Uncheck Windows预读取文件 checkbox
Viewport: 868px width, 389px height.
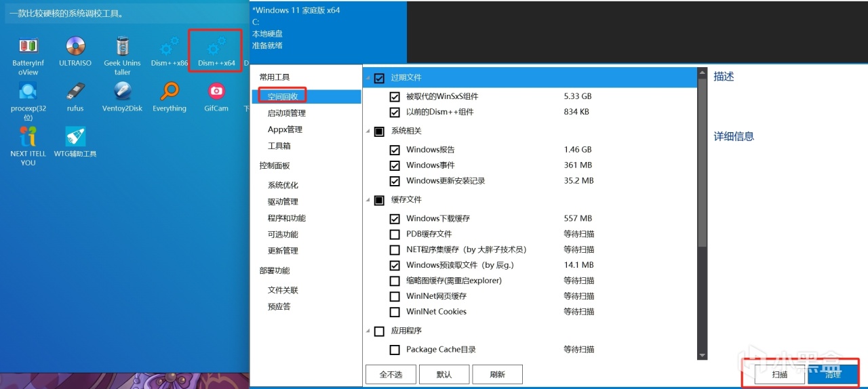coord(395,266)
